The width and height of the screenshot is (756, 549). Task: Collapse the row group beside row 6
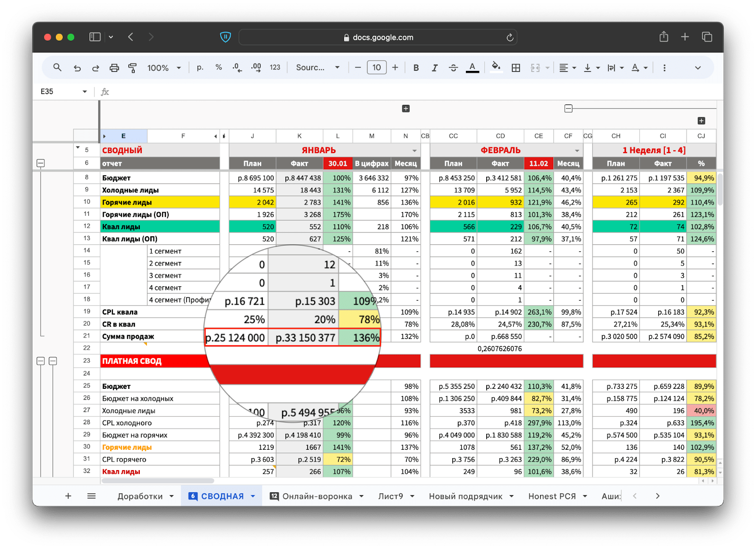(41, 163)
